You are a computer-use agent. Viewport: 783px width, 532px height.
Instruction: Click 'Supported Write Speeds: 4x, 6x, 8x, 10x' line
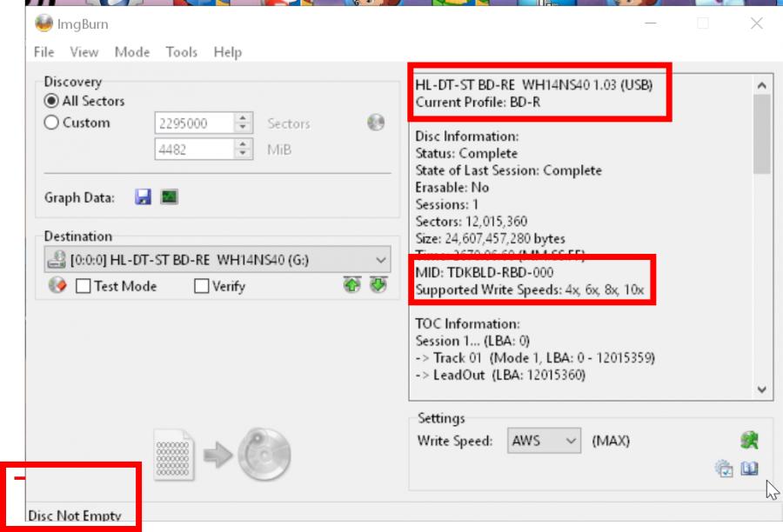point(530,290)
